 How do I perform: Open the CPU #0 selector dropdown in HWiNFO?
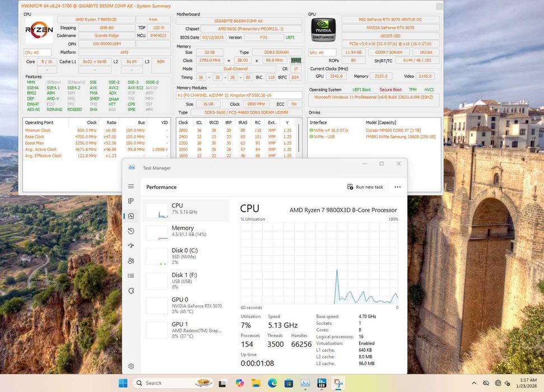coord(38,53)
